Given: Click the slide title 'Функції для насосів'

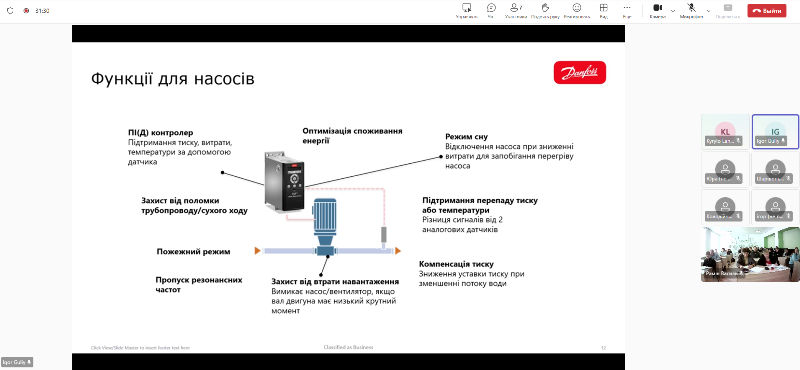Looking at the screenshot, I should (172, 79).
